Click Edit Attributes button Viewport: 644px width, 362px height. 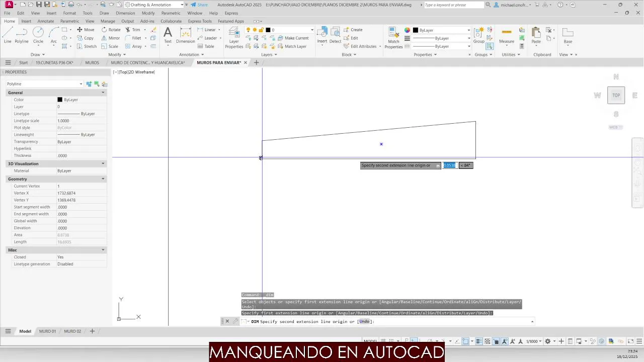360,46
